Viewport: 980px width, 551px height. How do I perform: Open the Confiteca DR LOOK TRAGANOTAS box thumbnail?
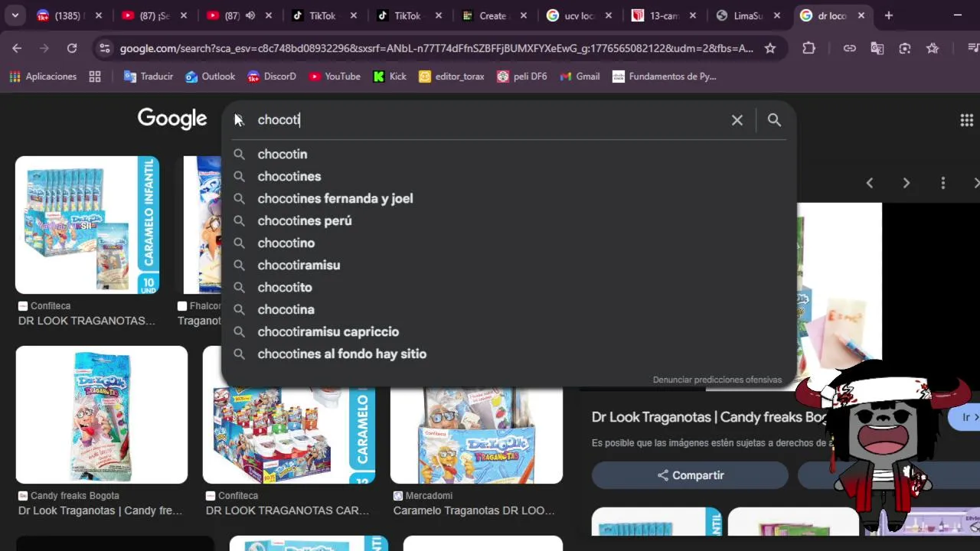pyautogui.click(x=87, y=225)
